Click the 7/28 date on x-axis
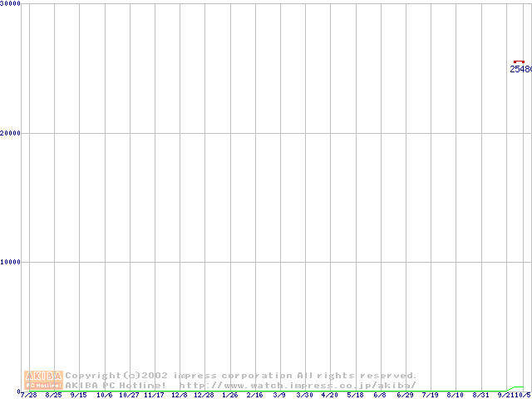Screen dimensions: 532x399 (x=28, y=395)
